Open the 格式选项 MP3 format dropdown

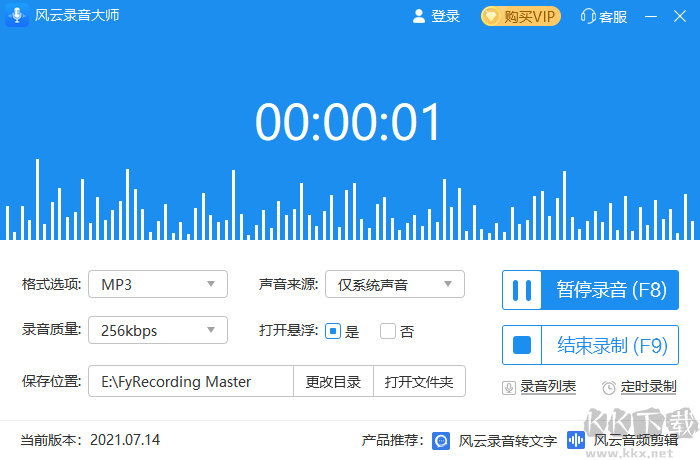(x=158, y=284)
